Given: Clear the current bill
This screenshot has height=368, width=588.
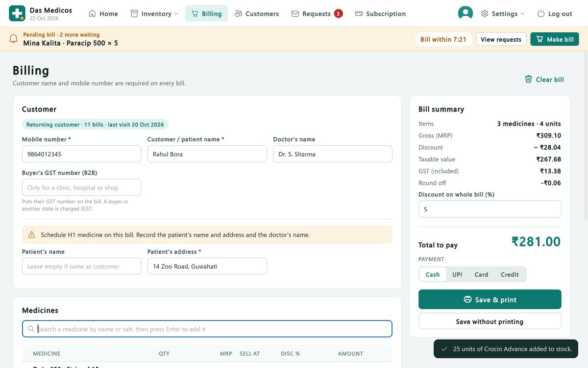Looking at the screenshot, I should point(544,79).
